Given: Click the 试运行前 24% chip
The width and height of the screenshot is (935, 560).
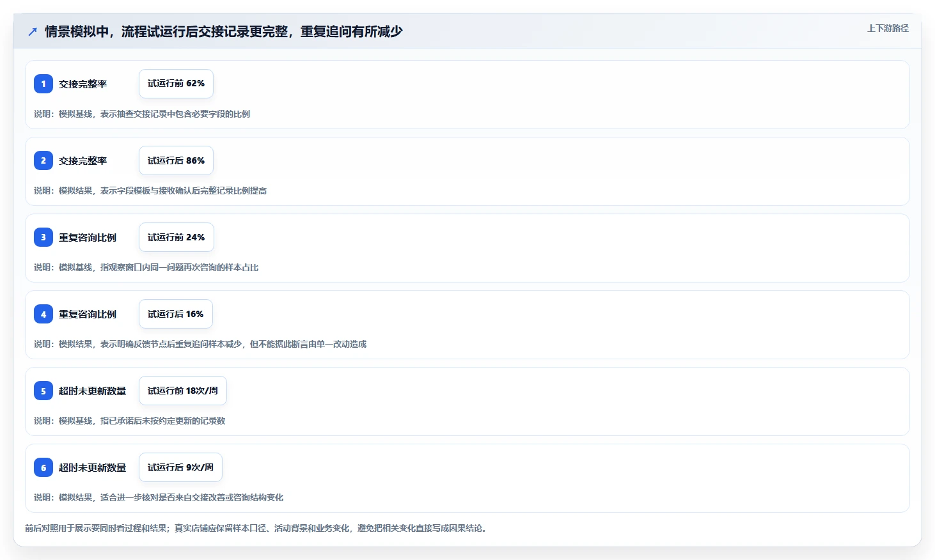Looking at the screenshot, I should coord(177,237).
